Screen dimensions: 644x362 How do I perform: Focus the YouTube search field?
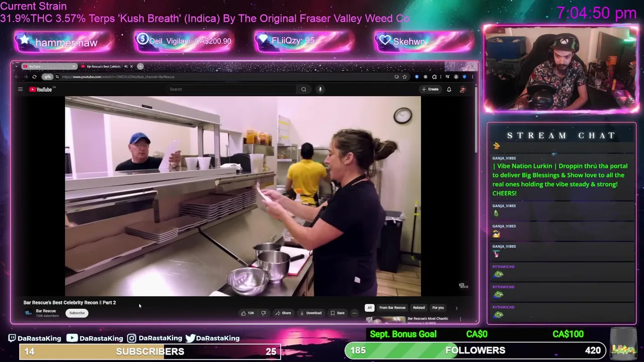pyautogui.click(x=231, y=89)
